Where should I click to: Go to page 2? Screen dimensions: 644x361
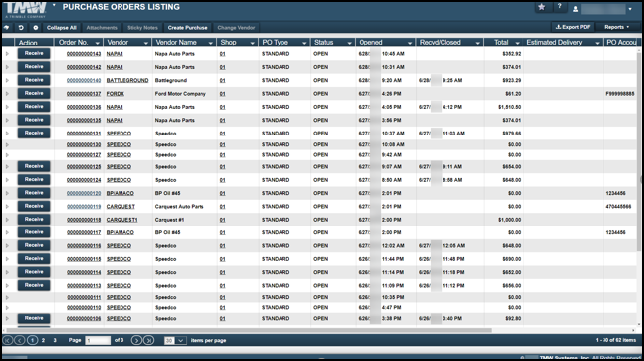(x=43, y=340)
